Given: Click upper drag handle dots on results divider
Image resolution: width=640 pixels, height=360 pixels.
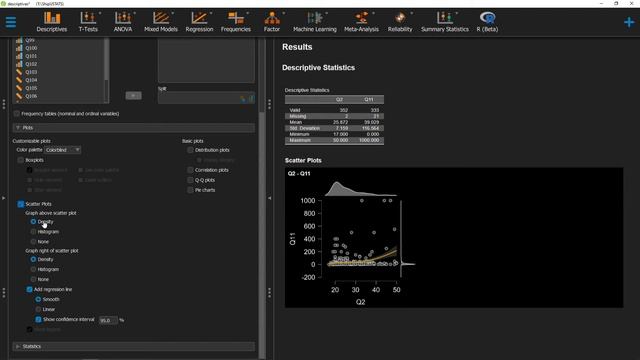Looking at the screenshot, I should (269, 104).
